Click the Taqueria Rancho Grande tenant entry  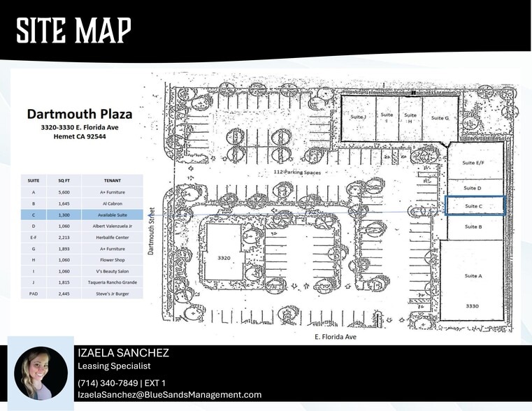coord(112,282)
